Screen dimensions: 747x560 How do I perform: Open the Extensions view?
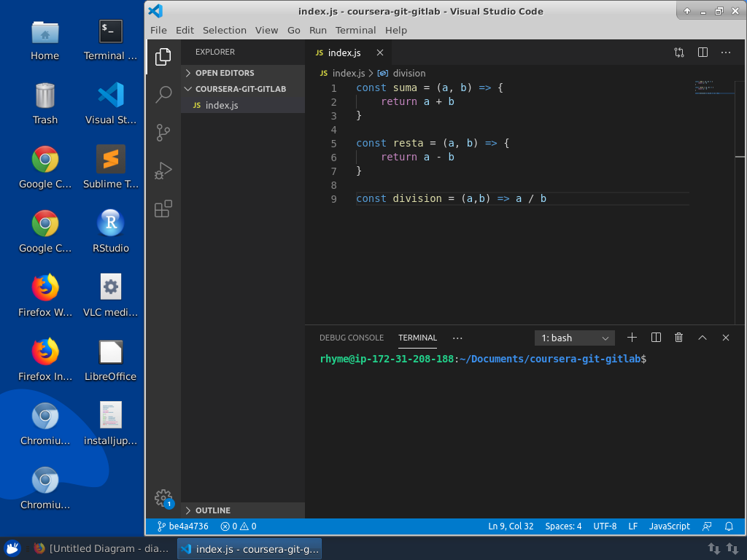click(163, 209)
